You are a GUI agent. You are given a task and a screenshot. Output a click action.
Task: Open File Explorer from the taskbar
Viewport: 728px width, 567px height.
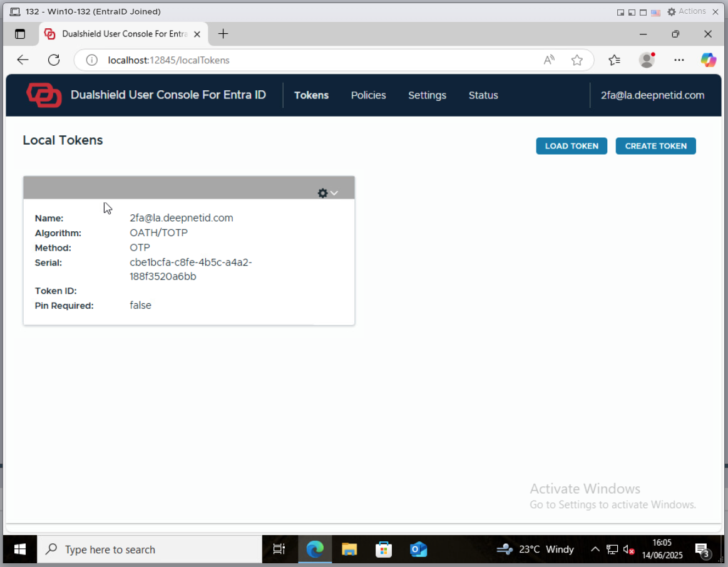[349, 549]
